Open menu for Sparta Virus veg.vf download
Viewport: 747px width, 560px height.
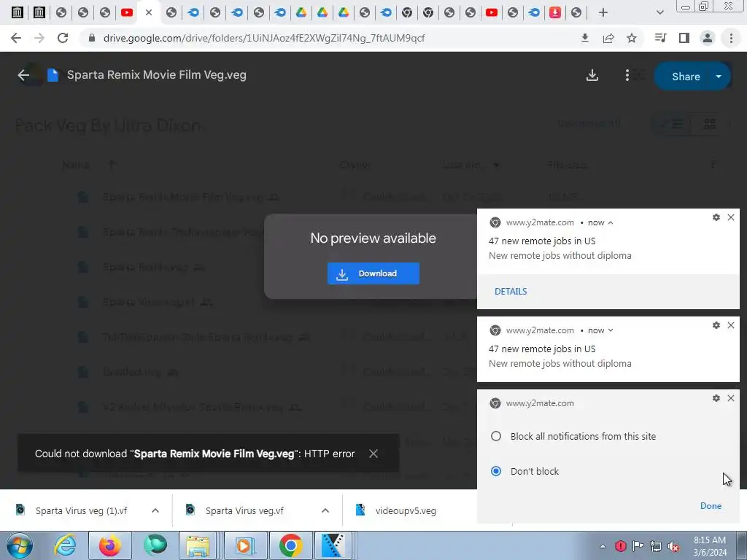click(325, 510)
